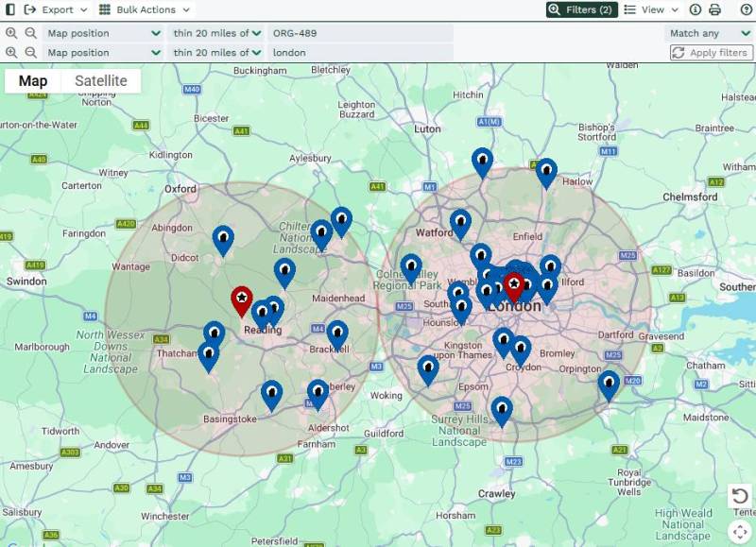Viewport: 756px width, 547px height.
Task: Open the Match any dropdown
Action: [710, 33]
